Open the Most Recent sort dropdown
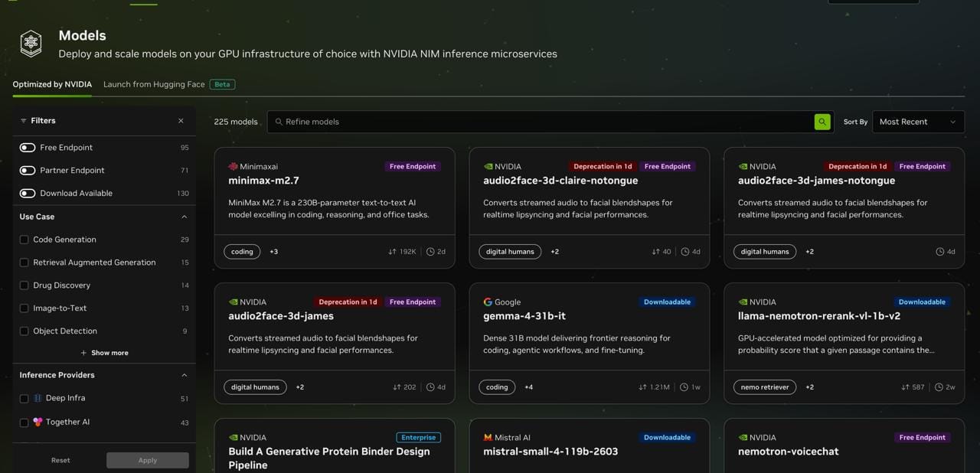This screenshot has height=473, width=980. (917, 122)
